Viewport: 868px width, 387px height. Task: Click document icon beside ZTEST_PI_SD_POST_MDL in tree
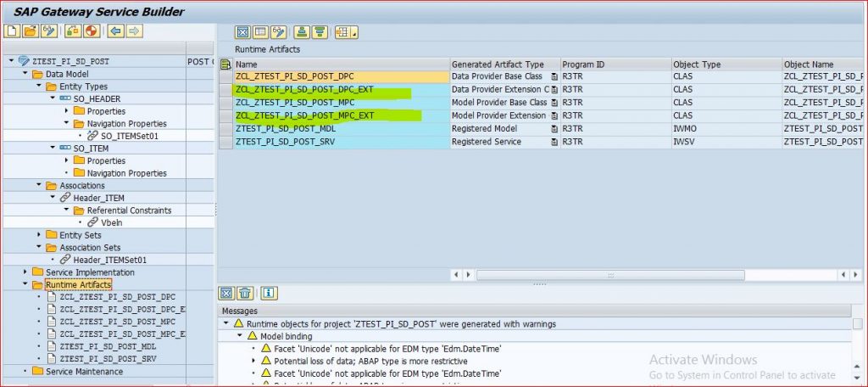(x=52, y=346)
